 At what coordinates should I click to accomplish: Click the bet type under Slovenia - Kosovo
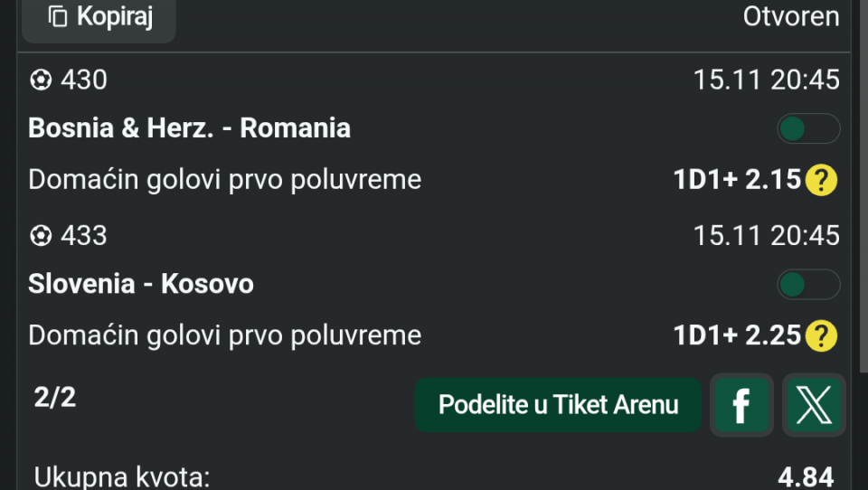click(x=224, y=335)
